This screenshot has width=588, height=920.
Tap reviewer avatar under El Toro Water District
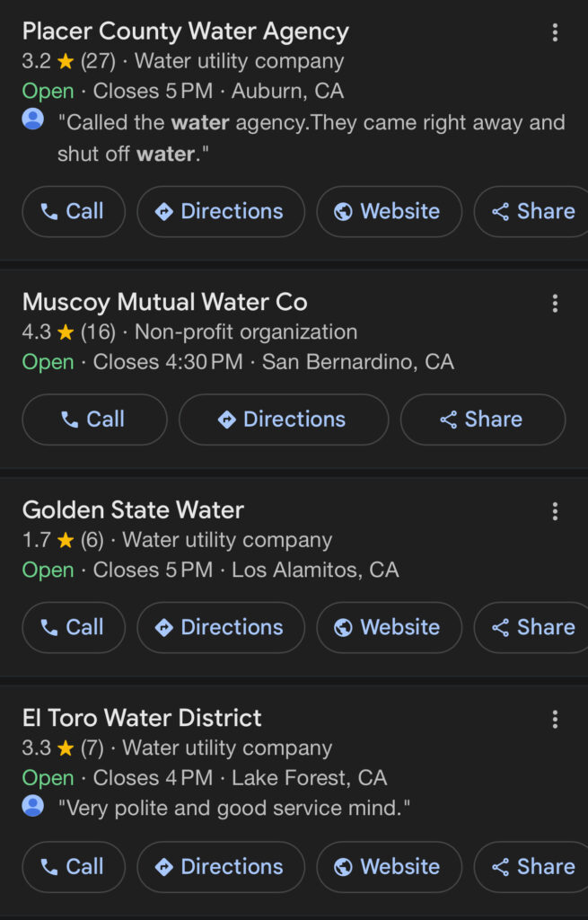(x=33, y=806)
